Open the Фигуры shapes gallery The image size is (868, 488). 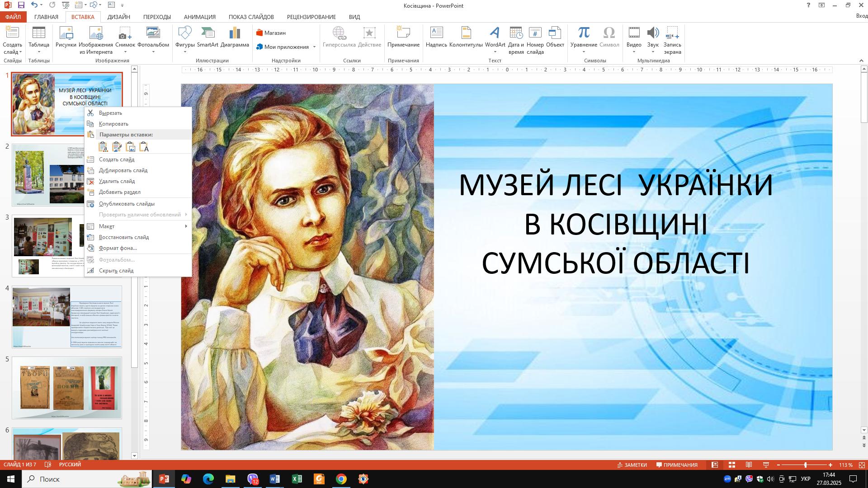point(185,40)
